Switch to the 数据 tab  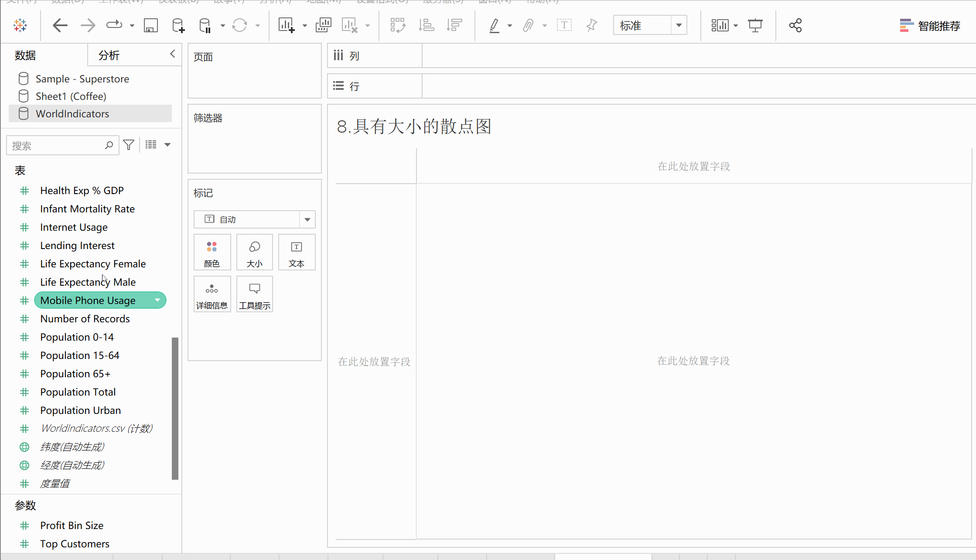tap(25, 55)
